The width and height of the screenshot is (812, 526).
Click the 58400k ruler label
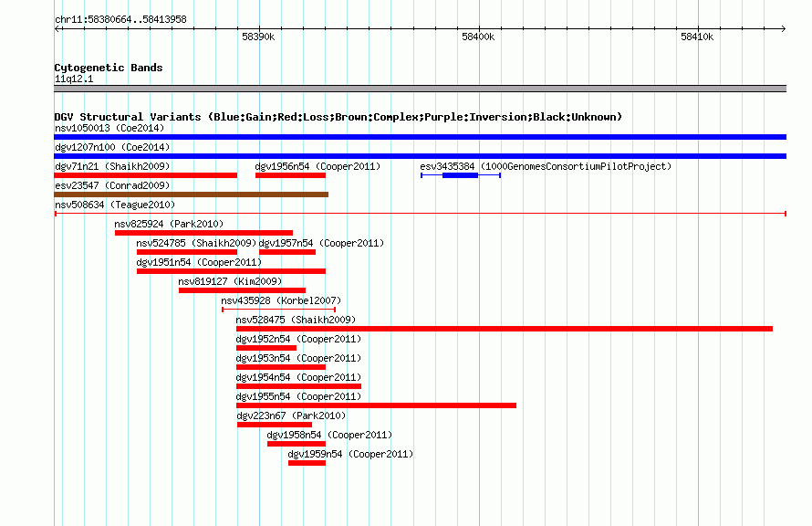[x=478, y=37]
